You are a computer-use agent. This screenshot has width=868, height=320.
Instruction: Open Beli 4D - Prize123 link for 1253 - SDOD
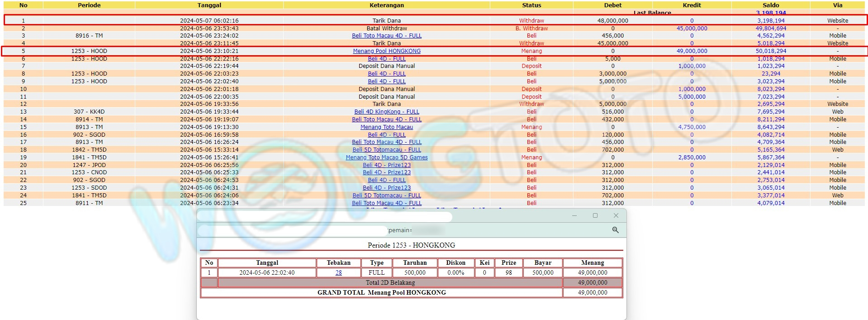click(x=387, y=188)
